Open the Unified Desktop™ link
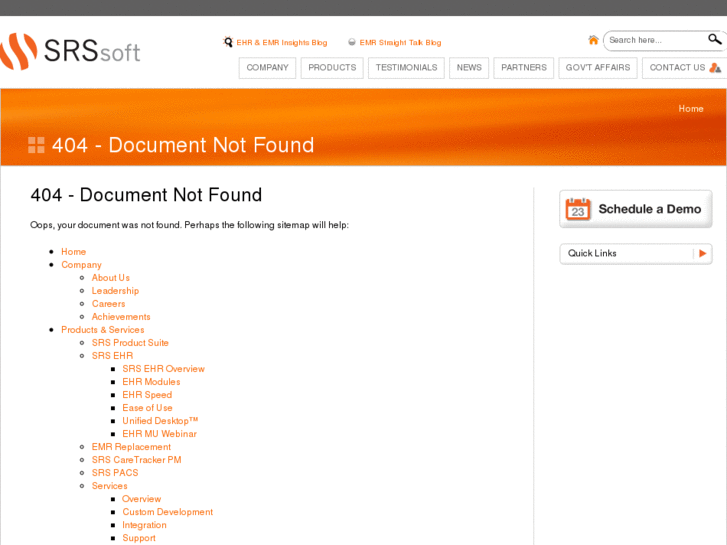Viewport: 727px width, 545px height. click(x=160, y=421)
